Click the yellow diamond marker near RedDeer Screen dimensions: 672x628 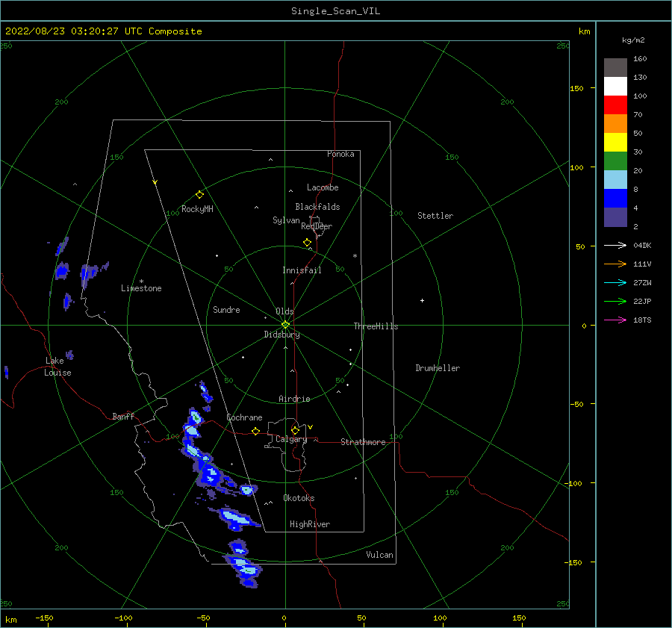(307, 243)
